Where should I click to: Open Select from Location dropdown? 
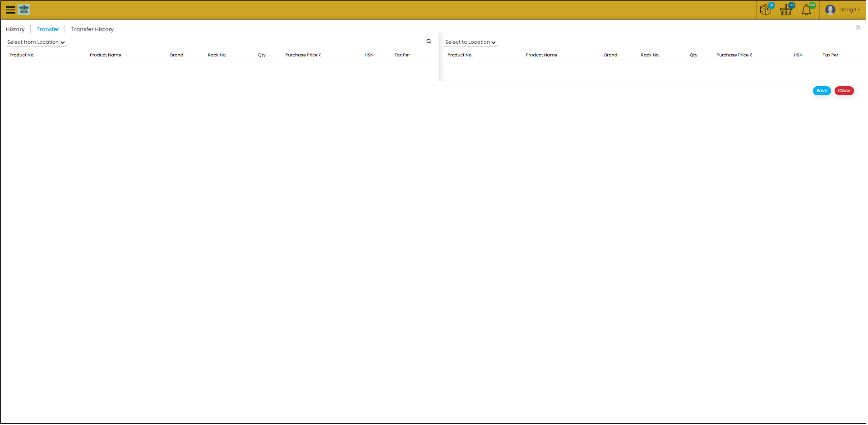tap(37, 42)
